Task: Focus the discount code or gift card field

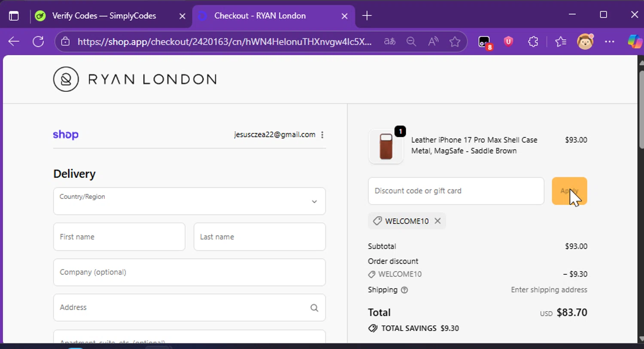Action: coord(456,191)
